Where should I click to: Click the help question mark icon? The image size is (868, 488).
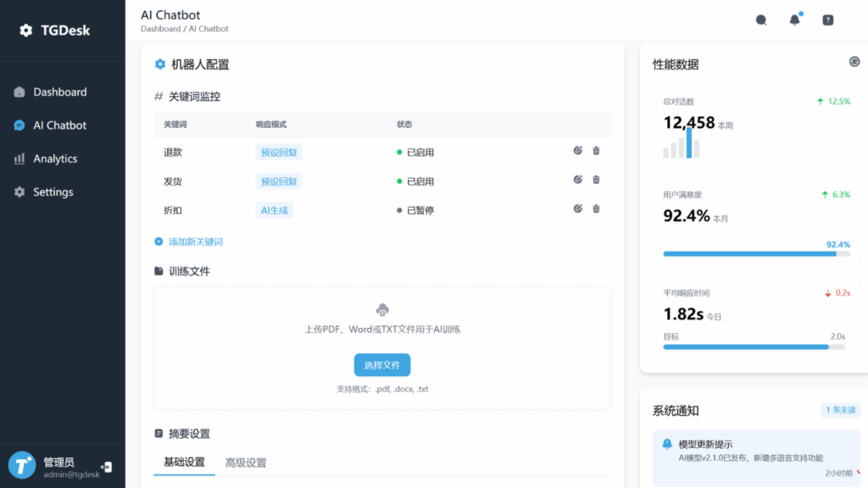828,20
